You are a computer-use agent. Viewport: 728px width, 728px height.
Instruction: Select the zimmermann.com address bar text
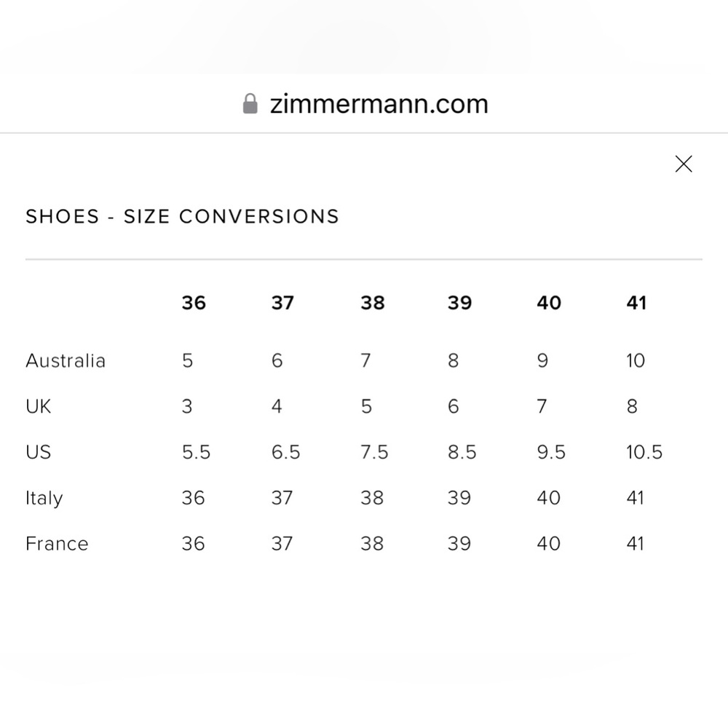pos(377,104)
